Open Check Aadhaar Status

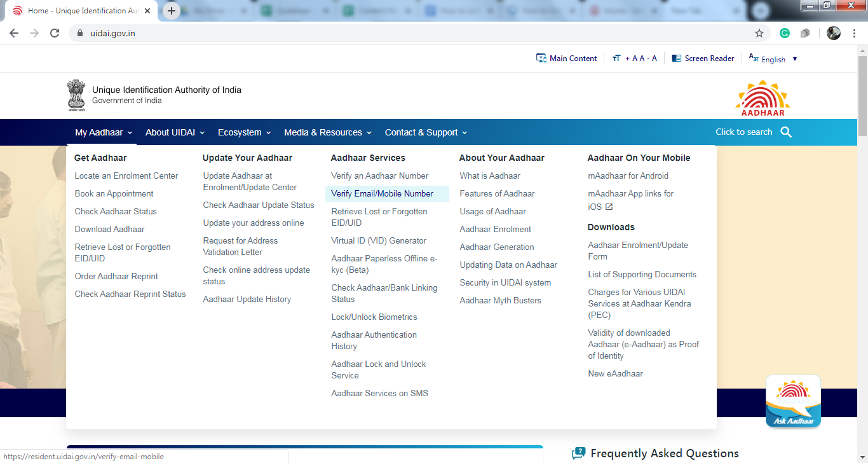[116, 212]
